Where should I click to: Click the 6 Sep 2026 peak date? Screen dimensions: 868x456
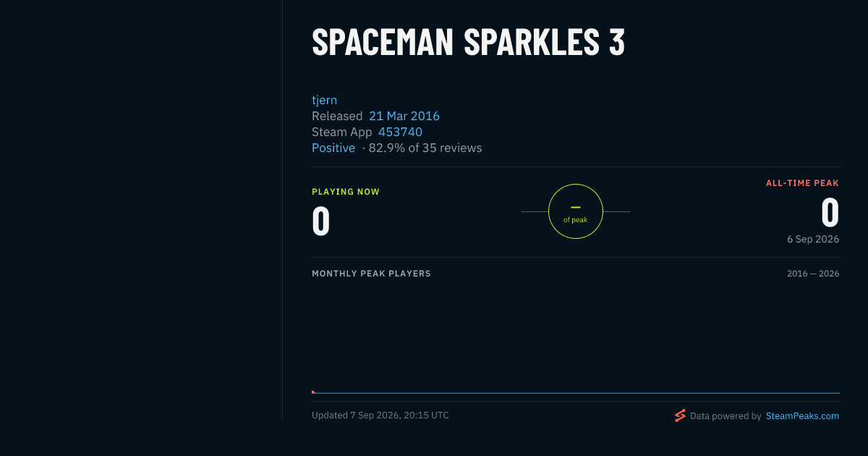813,239
